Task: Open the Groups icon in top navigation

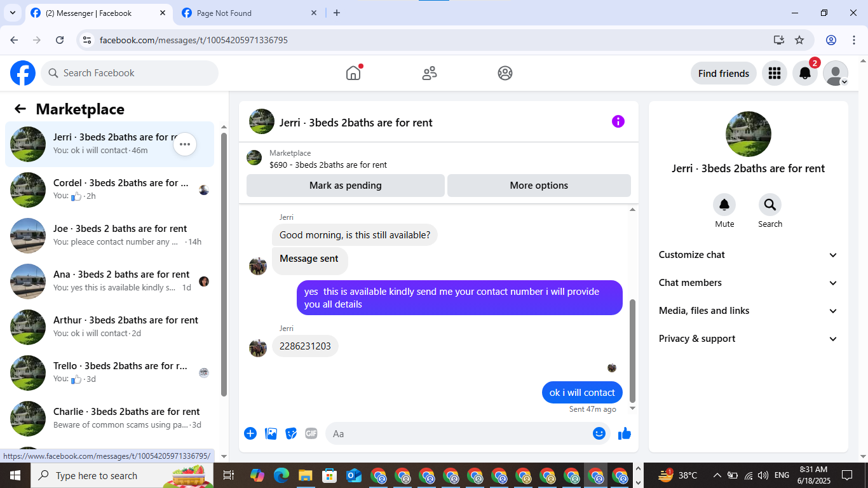Action: (505, 73)
